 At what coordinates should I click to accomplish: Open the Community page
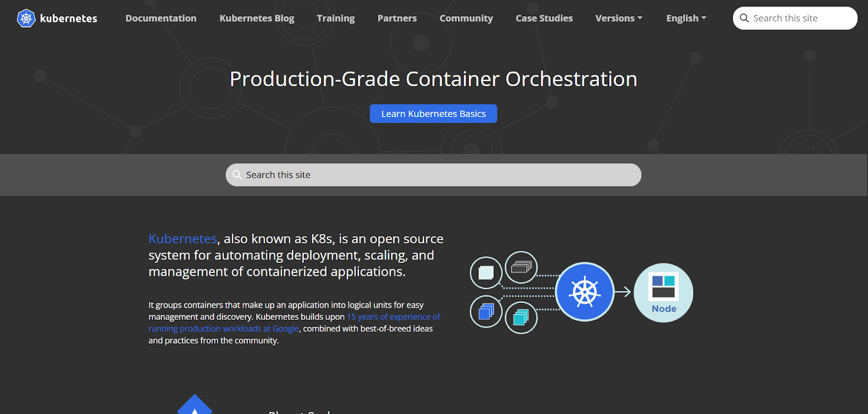[466, 18]
